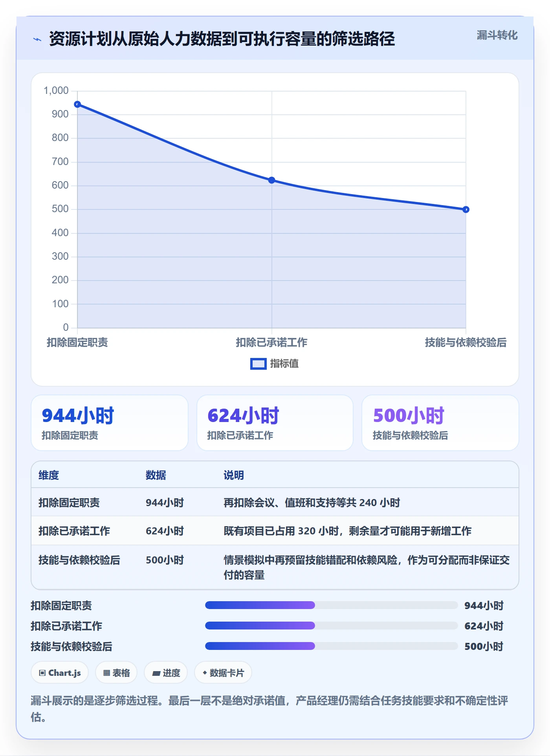Click the 指标值 legend label
This screenshot has width=550, height=756.
tap(284, 364)
